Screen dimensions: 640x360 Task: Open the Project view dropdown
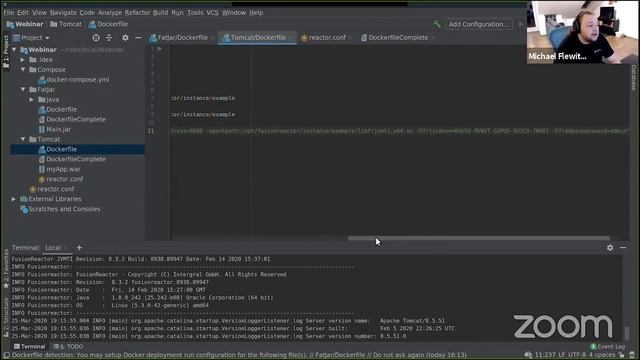[x=31, y=38]
